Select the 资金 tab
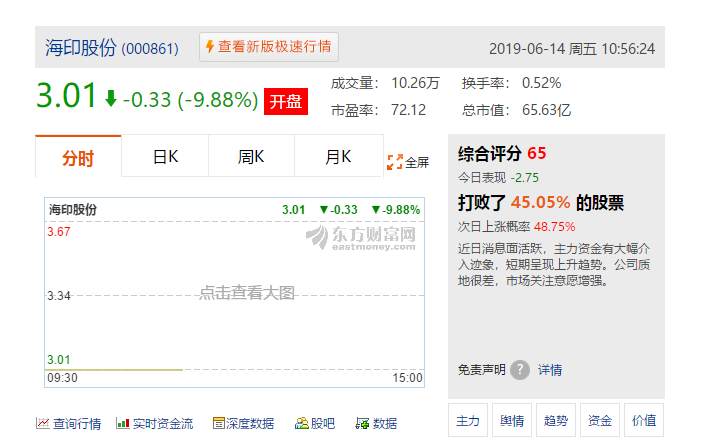 [599, 420]
